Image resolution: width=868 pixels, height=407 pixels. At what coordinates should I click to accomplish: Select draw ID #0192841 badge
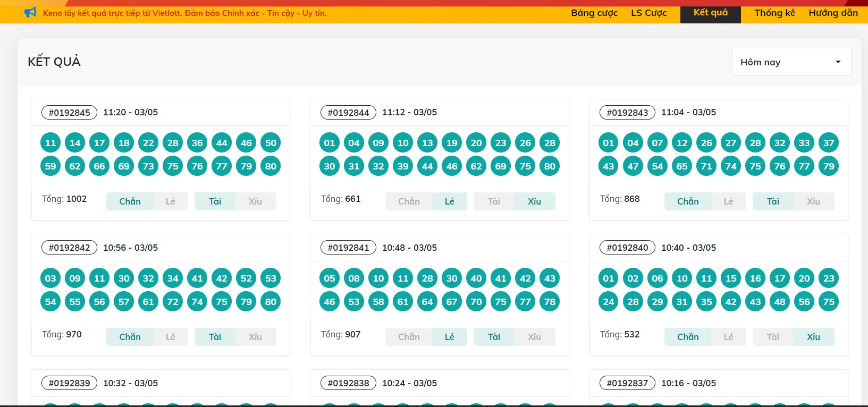tap(349, 248)
